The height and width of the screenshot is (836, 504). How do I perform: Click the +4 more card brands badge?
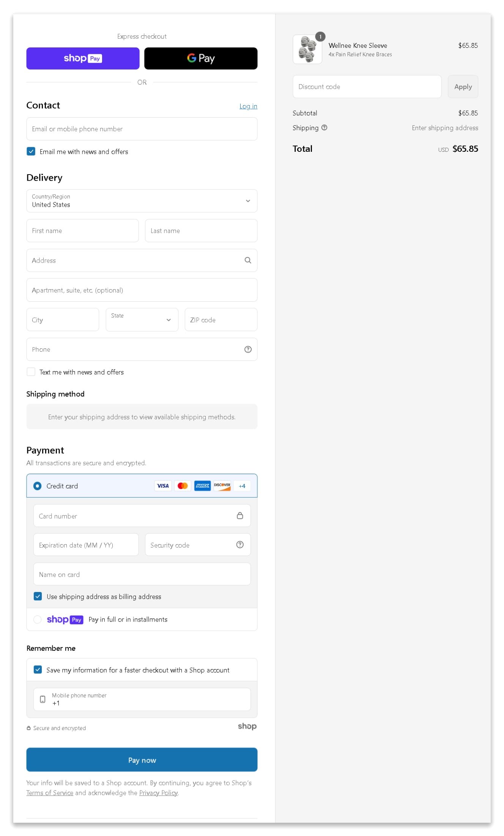coord(242,486)
